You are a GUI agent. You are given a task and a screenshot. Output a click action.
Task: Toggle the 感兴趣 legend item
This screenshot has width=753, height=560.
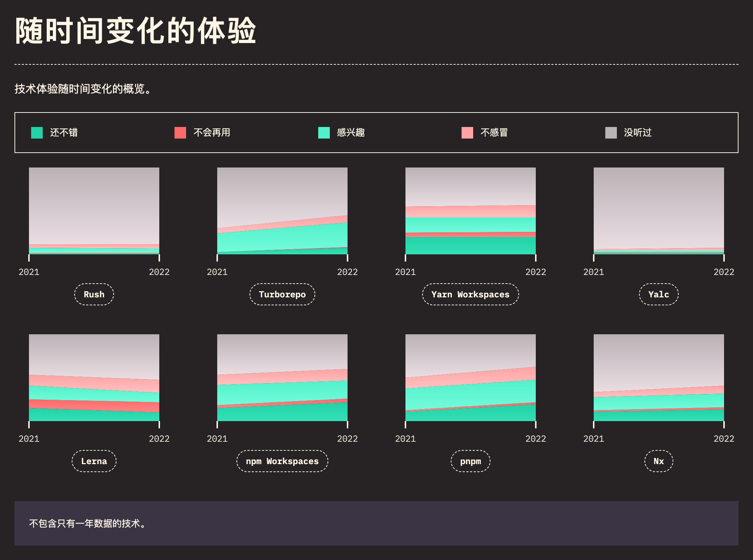[x=350, y=133]
